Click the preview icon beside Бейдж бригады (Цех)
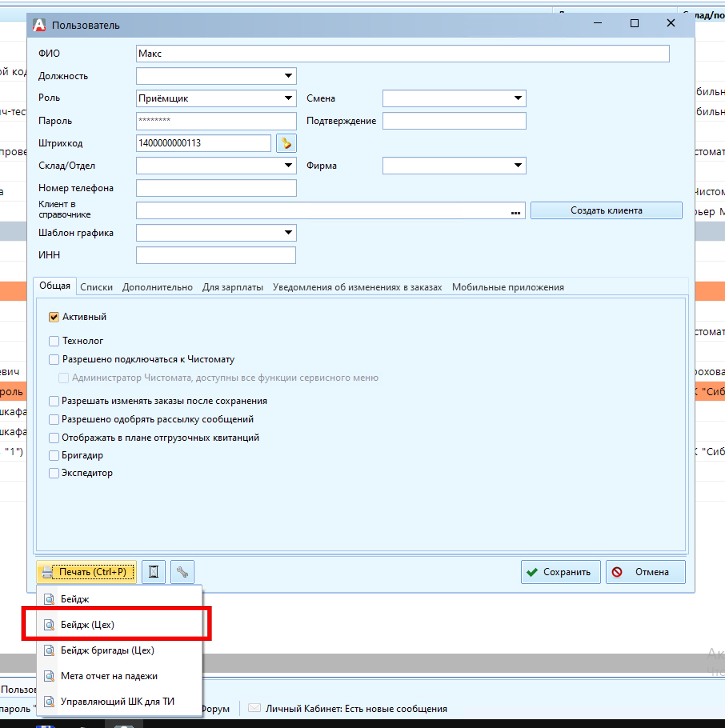The width and height of the screenshot is (725, 728). click(49, 650)
